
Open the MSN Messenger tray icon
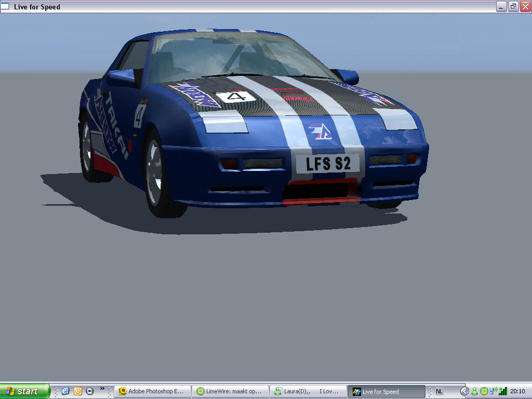coord(474,391)
